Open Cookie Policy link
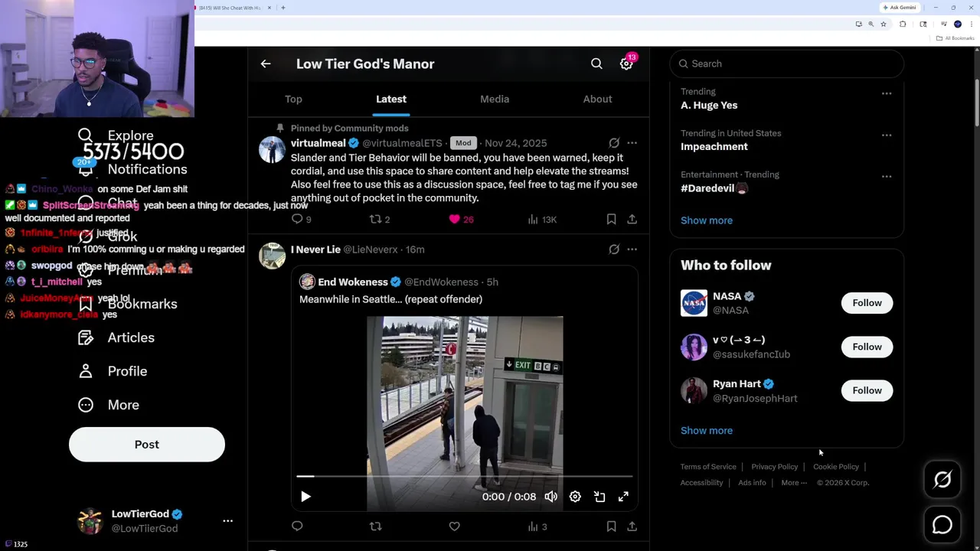Screen dimensions: 980x551 pos(836,467)
